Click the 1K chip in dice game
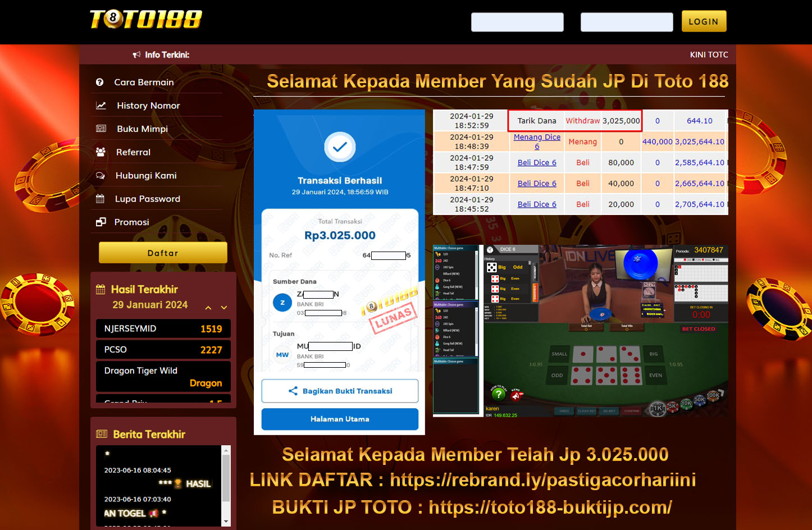This screenshot has width=812, height=530. 658,409
